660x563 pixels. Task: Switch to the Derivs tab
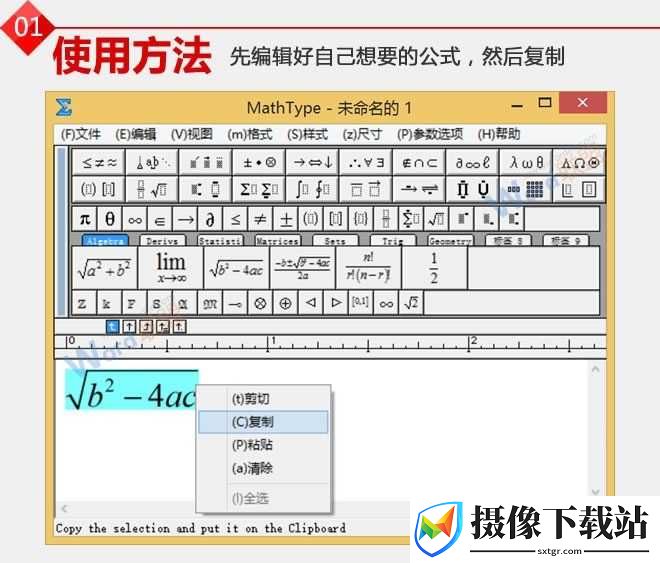162,241
